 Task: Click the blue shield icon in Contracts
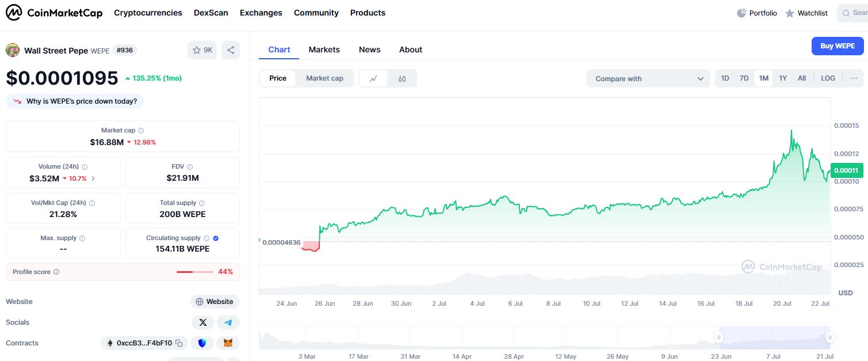(x=202, y=343)
